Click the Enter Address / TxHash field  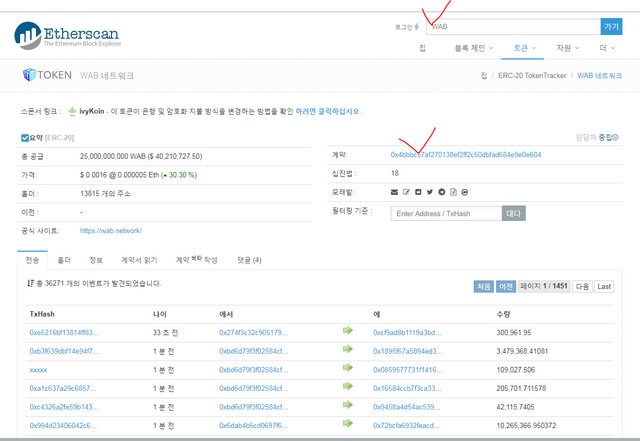point(446,214)
